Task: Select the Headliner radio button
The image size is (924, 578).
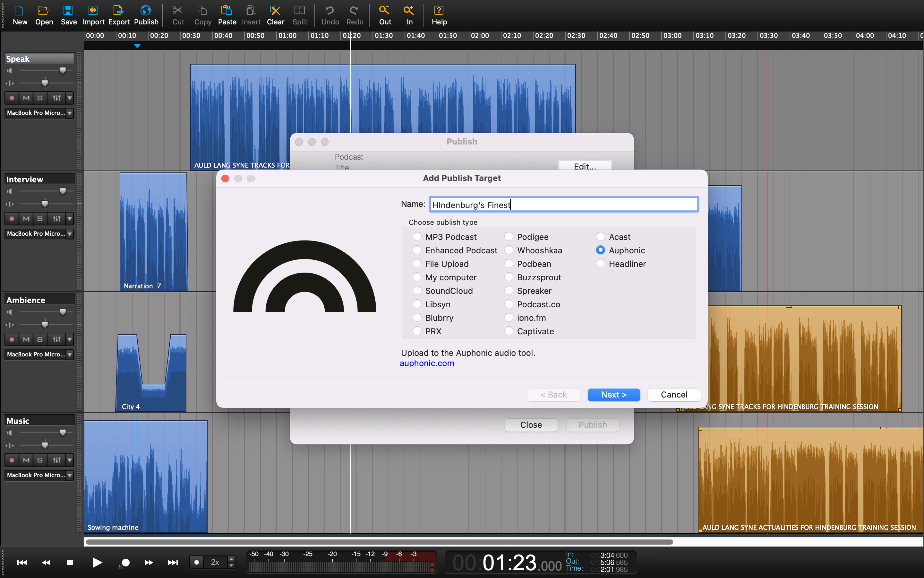Action: [x=600, y=263]
